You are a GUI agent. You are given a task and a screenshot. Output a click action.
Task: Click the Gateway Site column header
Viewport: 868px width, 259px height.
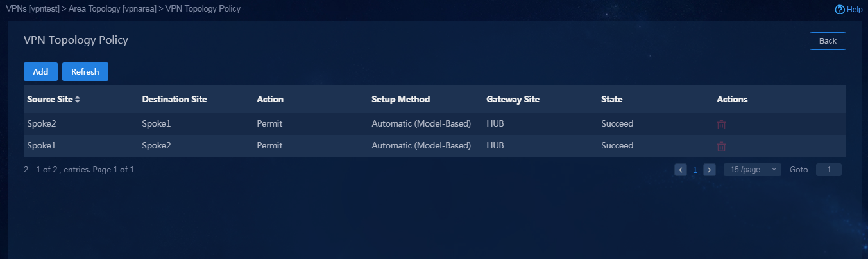(513, 100)
